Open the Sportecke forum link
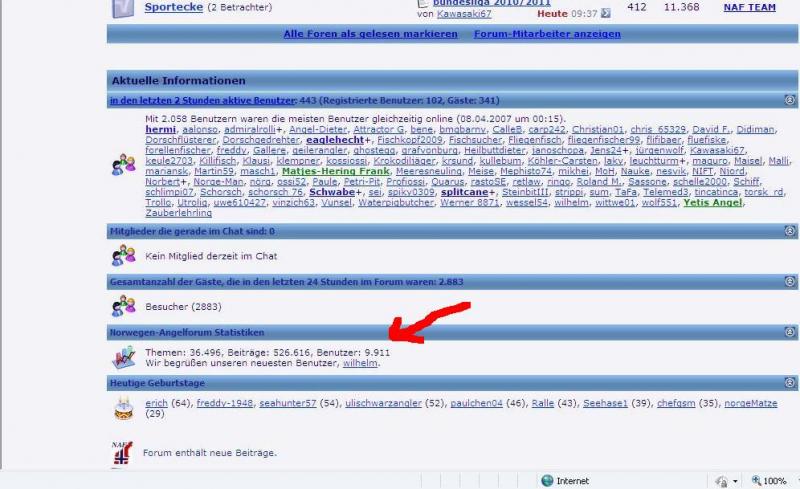Viewport: 800px width, 489px height. (x=173, y=8)
